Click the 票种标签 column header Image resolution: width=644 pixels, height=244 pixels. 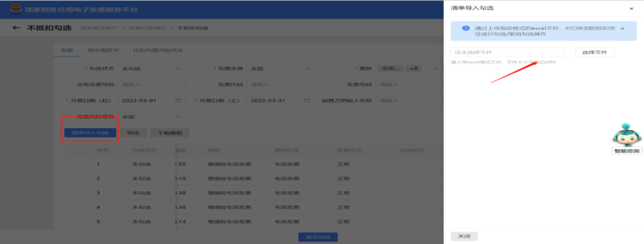click(287, 150)
